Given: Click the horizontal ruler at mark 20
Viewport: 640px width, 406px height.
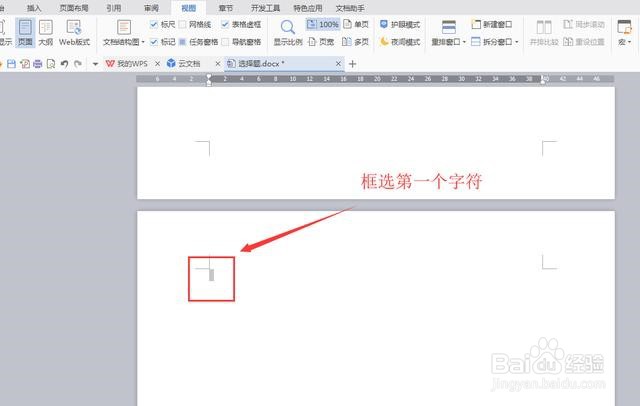Looking at the screenshot, I should (377, 79).
